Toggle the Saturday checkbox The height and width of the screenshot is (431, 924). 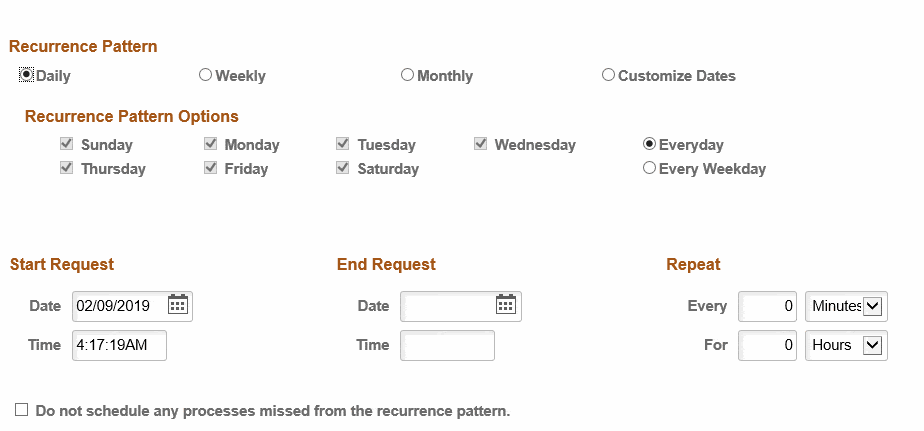tap(342, 167)
